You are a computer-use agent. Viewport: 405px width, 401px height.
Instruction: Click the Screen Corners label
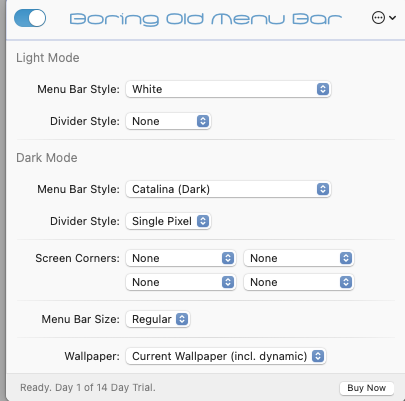coord(77,258)
